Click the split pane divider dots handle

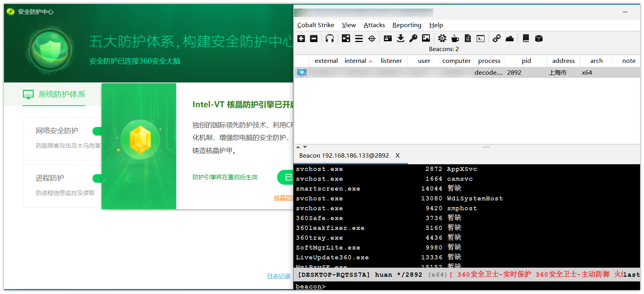487,147
